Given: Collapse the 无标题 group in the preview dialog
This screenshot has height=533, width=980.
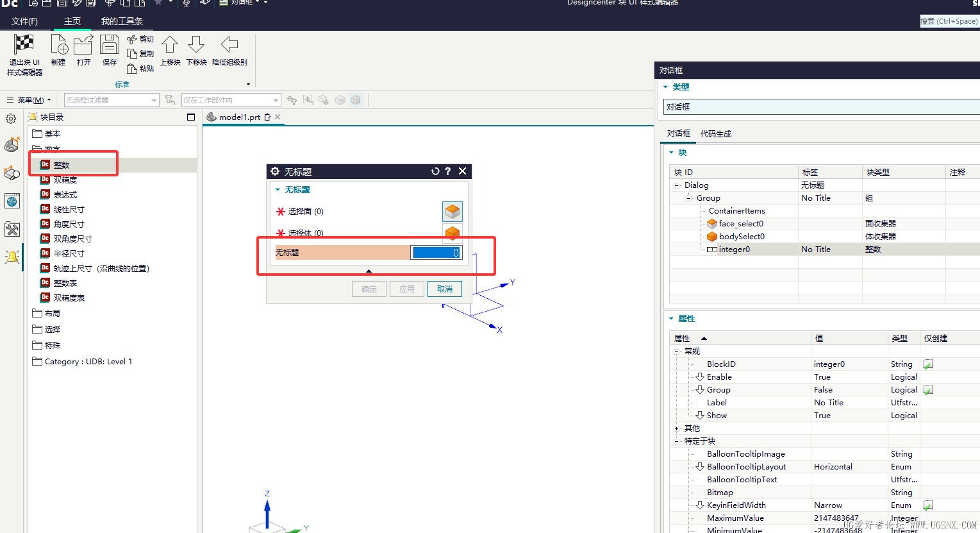Looking at the screenshot, I should pyautogui.click(x=278, y=190).
